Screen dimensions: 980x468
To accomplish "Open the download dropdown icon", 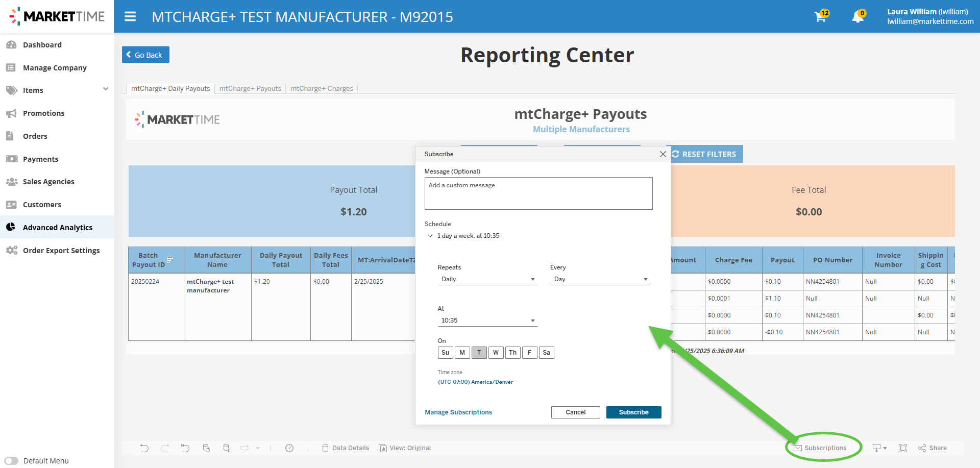I will tap(879, 448).
